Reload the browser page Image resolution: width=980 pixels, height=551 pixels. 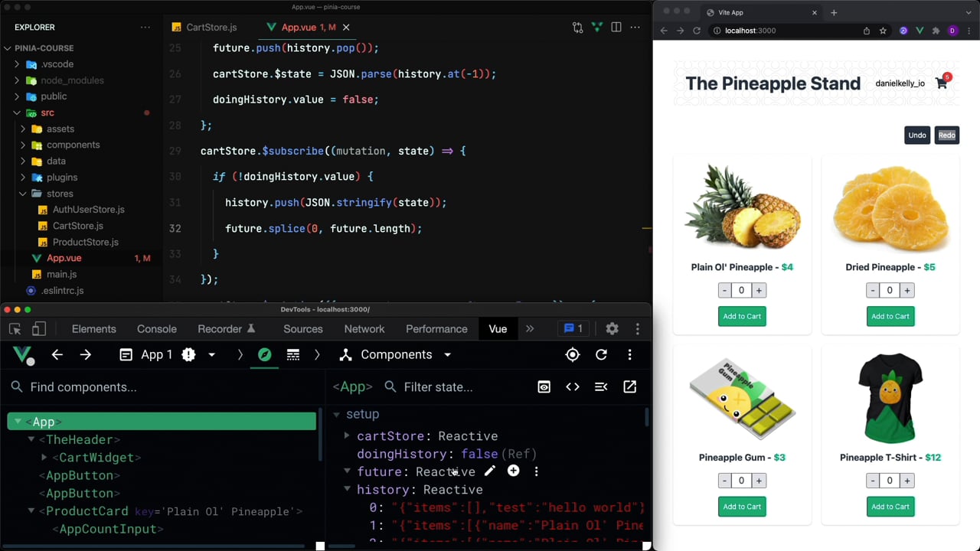pyautogui.click(x=697, y=31)
